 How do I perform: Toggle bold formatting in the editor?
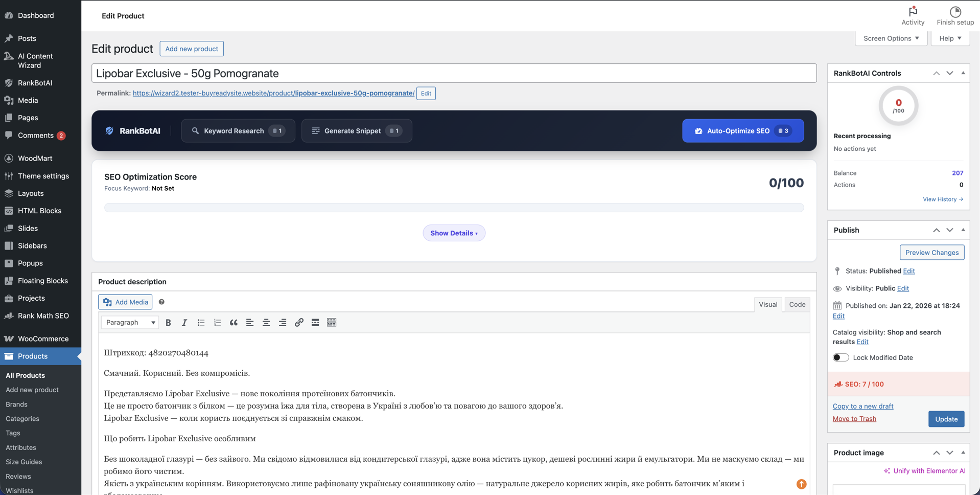point(168,322)
